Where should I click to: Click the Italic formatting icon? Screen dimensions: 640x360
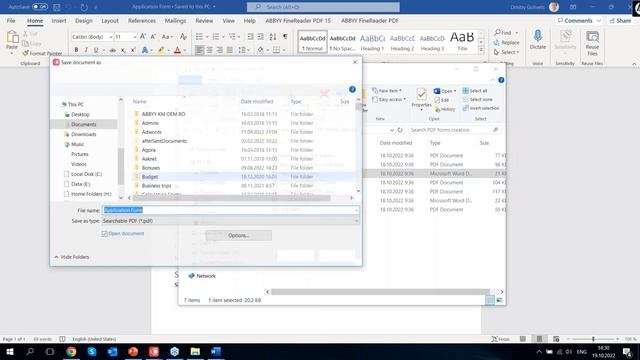[86, 50]
